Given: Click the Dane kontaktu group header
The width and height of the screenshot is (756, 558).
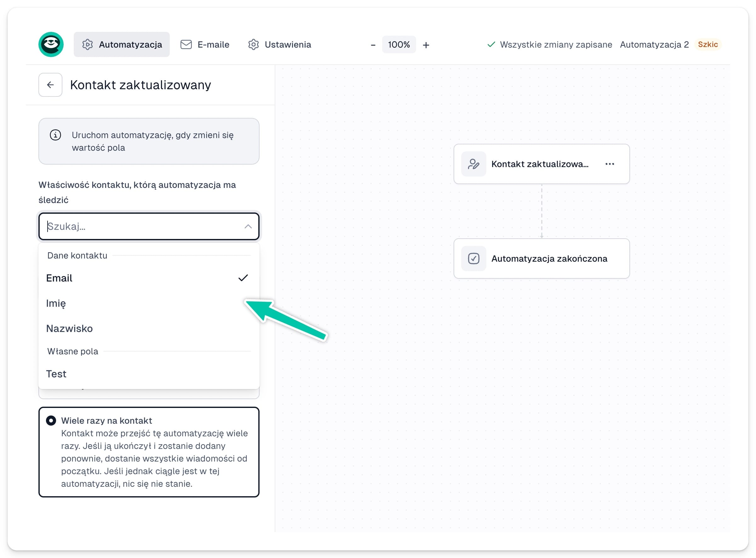Looking at the screenshot, I should pos(77,256).
